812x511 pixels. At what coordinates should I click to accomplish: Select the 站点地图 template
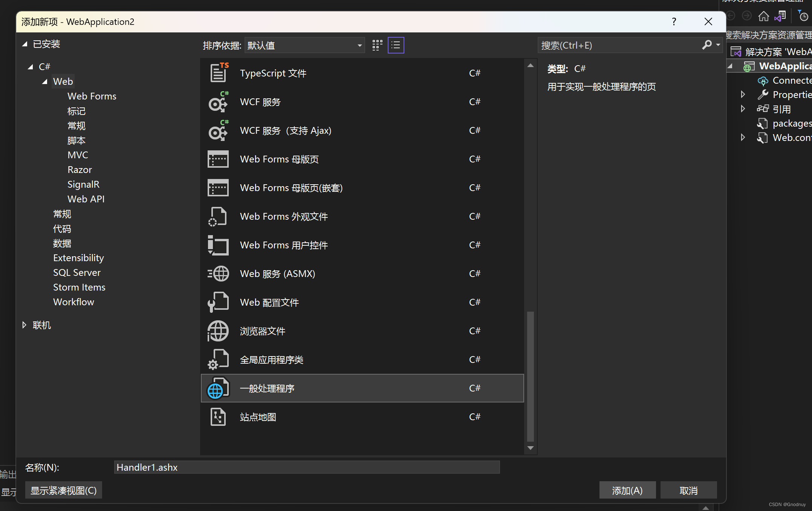coord(258,417)
